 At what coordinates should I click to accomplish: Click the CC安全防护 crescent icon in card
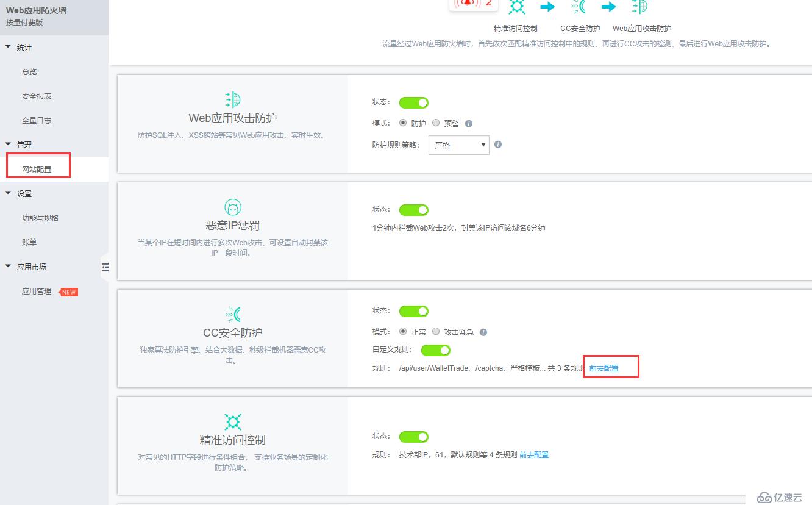tap(233, 314)
